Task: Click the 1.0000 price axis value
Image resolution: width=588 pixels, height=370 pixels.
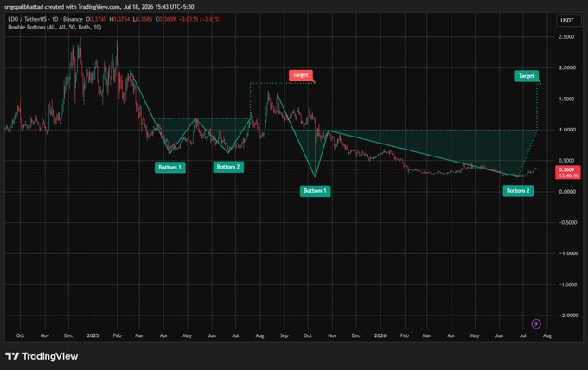Action: click(567, 130)
